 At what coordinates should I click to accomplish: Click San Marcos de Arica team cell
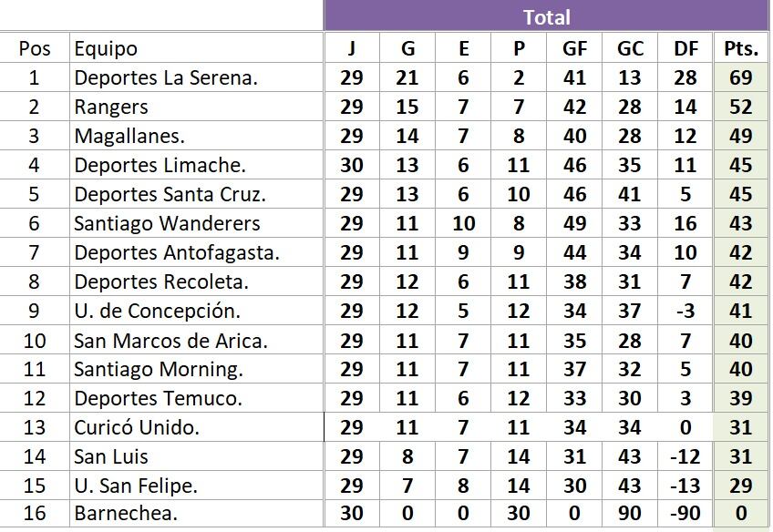pos(196,341)
